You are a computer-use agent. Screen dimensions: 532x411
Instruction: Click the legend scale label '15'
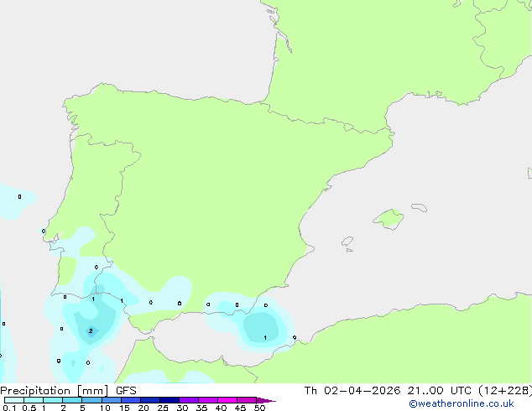click(x=124, y=408)
